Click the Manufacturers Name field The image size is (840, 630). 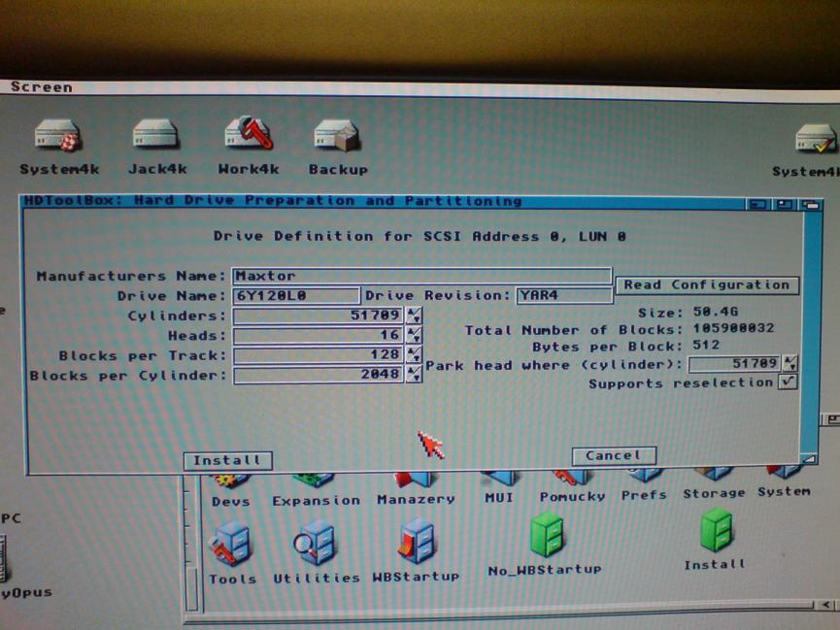(421, 276)
